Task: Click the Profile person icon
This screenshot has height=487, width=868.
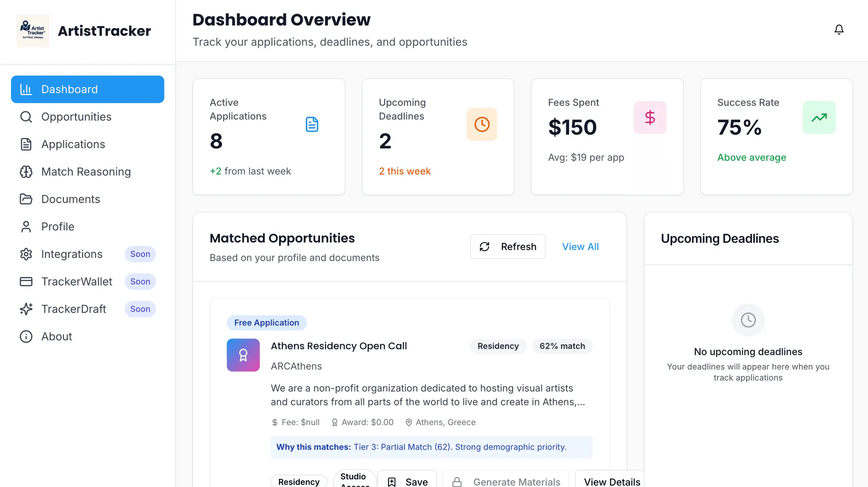Action: tap(26, 227)
